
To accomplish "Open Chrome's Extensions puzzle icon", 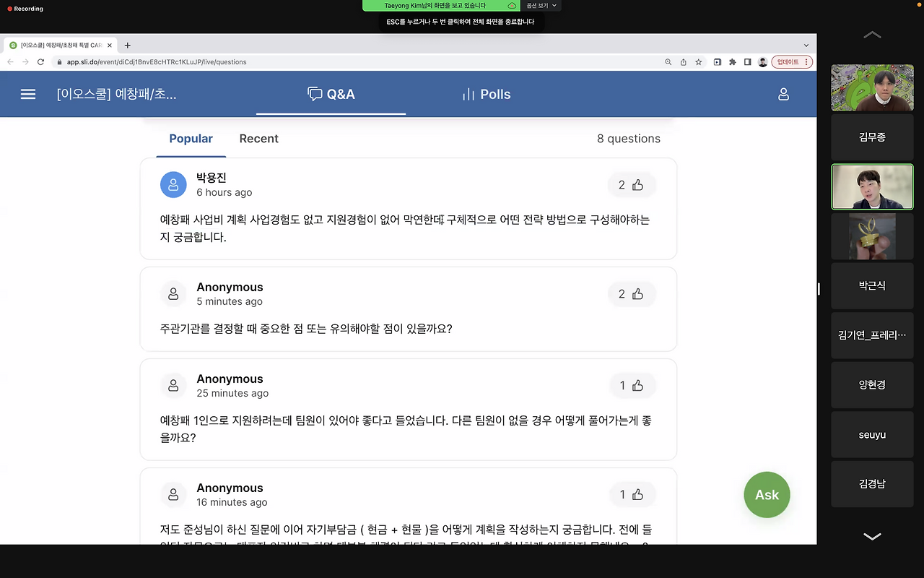I will 731,62.
